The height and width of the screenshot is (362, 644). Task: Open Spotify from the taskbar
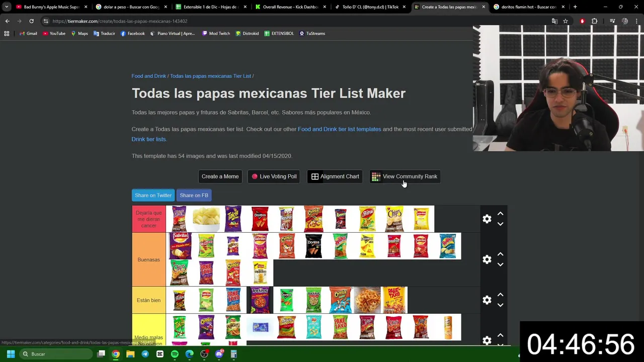point(175,354)
